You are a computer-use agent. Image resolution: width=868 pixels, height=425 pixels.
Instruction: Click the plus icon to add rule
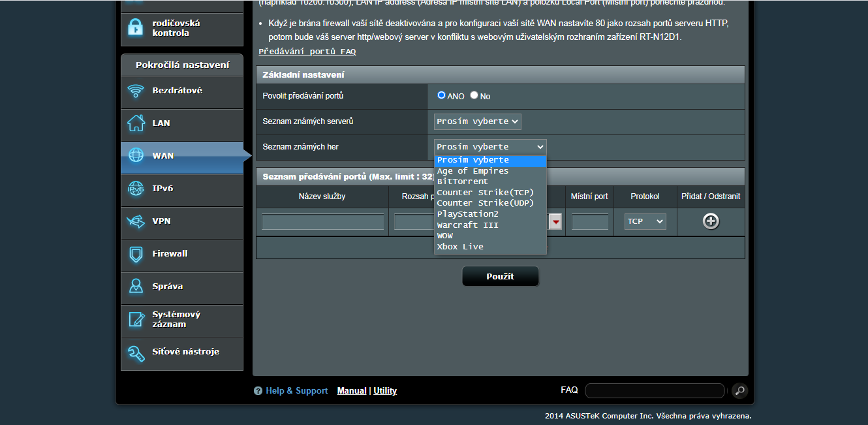point(711,221)
